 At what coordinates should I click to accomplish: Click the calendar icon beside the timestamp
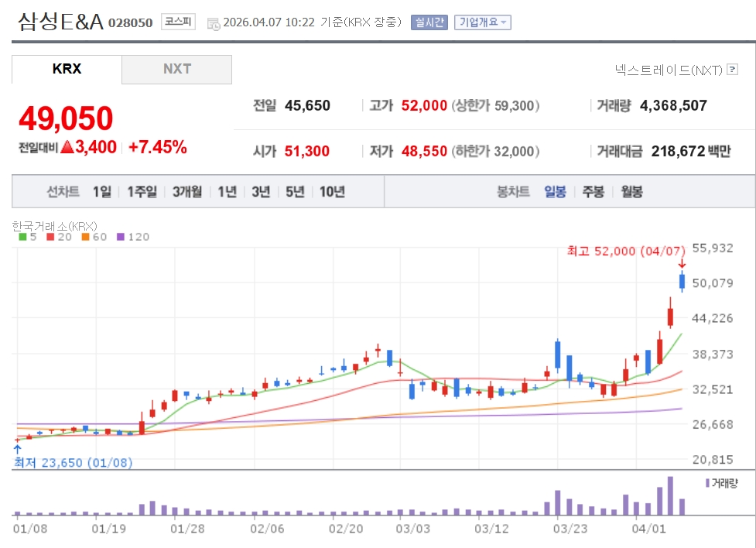214,23
